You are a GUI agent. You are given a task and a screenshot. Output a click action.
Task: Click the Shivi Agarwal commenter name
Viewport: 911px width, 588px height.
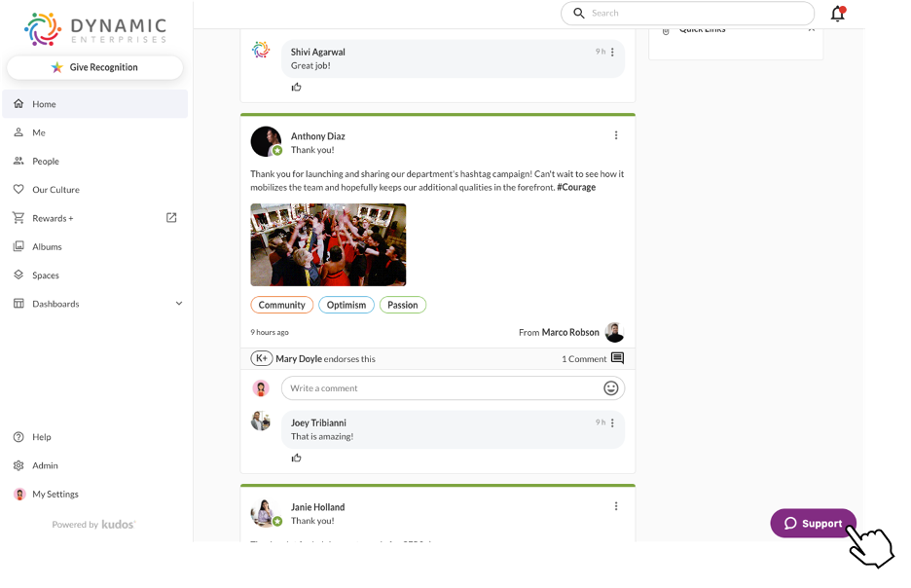pos(318,53)
